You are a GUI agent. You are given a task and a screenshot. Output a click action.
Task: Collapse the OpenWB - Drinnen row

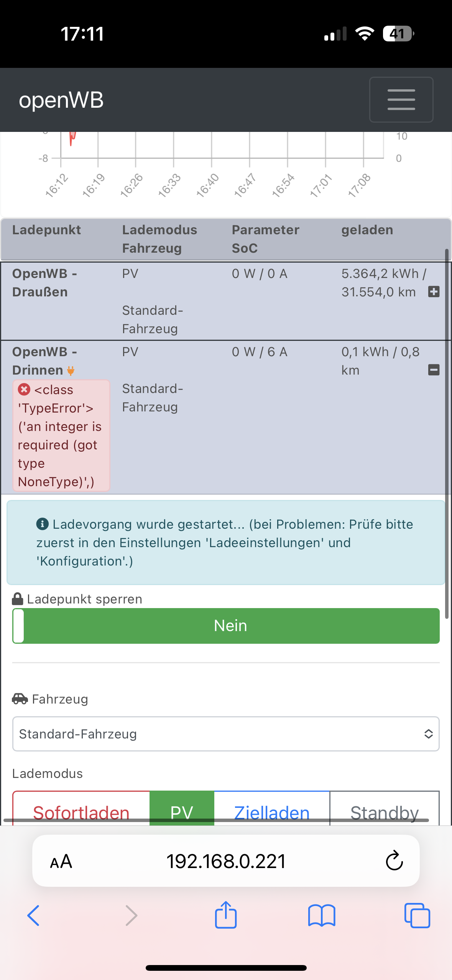pyautogui.click(x=434, y=370)
